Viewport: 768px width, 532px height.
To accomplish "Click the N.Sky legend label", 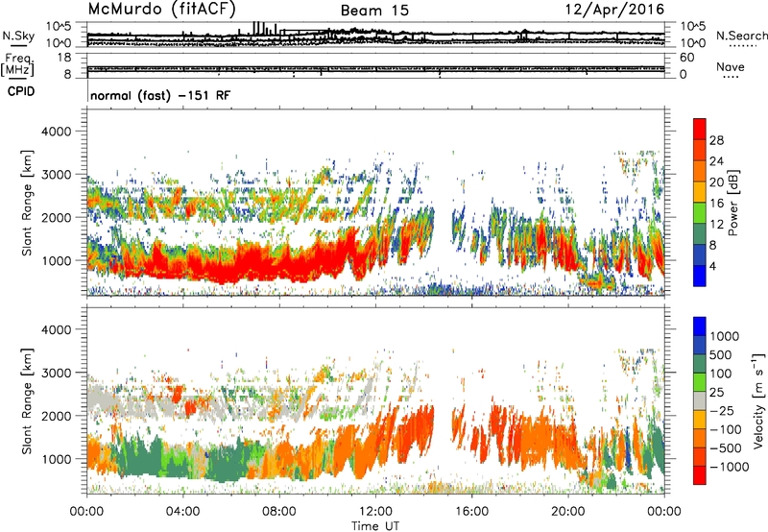I will point(18,36).
